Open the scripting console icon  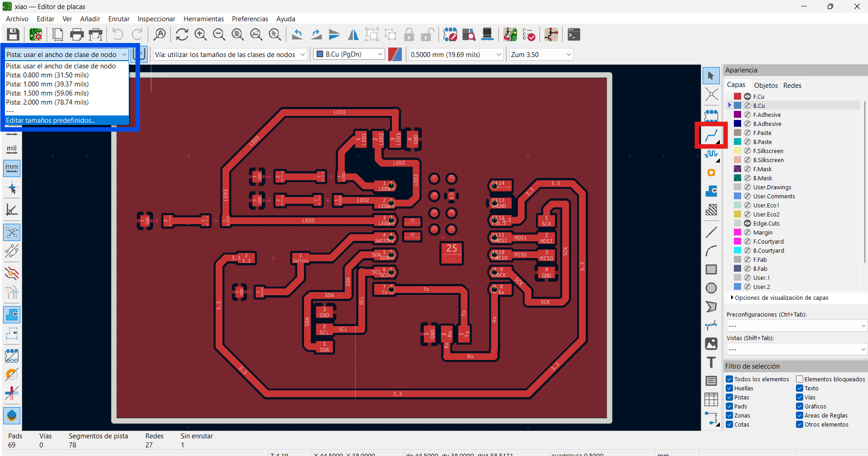click(x=574, y=34)
